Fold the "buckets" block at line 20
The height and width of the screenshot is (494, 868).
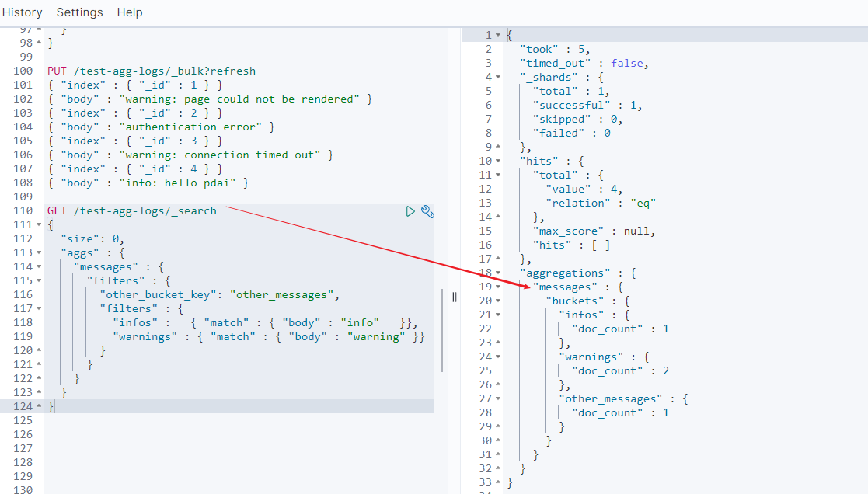[x=498, y=301]
